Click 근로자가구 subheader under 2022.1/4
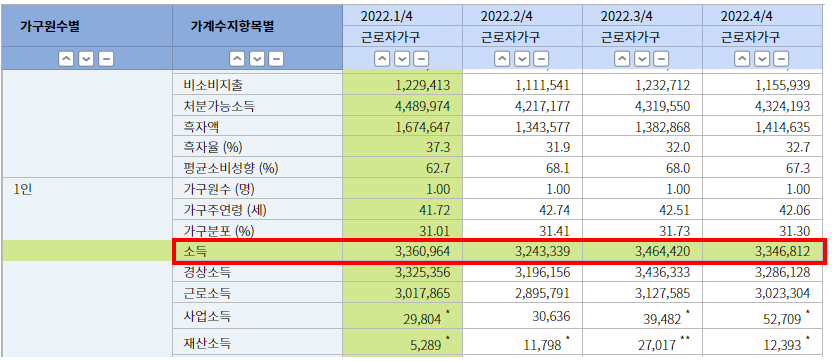This screenshot has width=832, height=361. tap(390, 37)
